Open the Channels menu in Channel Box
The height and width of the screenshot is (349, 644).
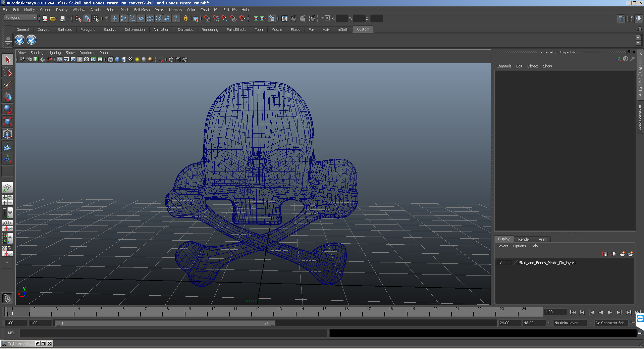point(504,66)
